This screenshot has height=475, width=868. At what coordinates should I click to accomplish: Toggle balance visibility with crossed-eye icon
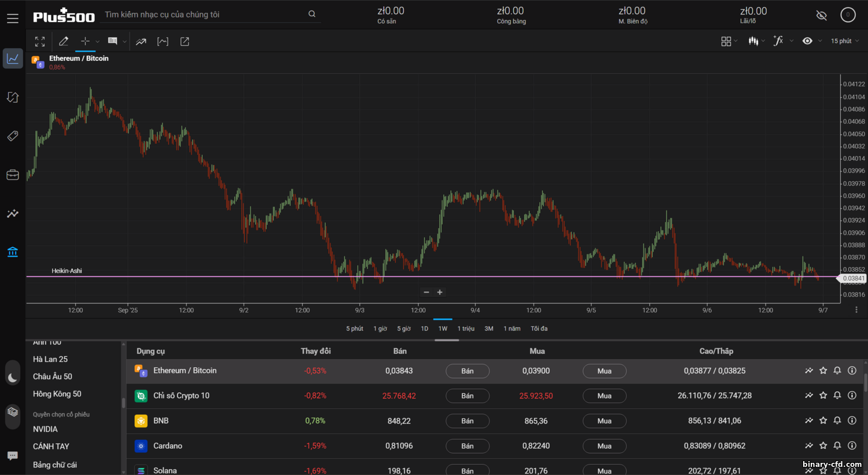[x=821, y=15]
